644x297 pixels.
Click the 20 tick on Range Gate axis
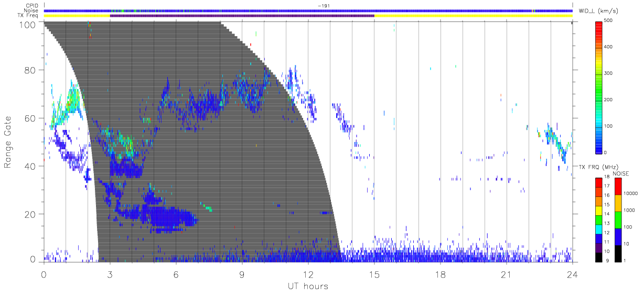tap(29, 214)
